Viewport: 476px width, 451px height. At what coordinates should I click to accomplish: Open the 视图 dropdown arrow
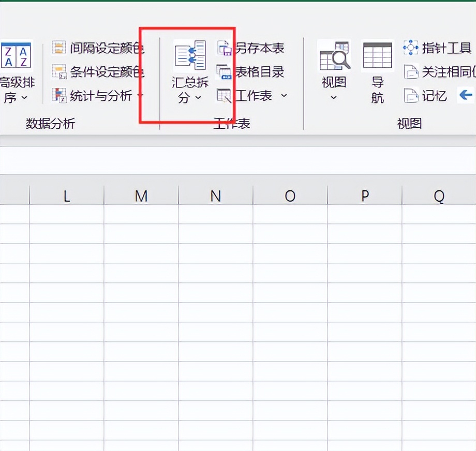click(334, 97)
